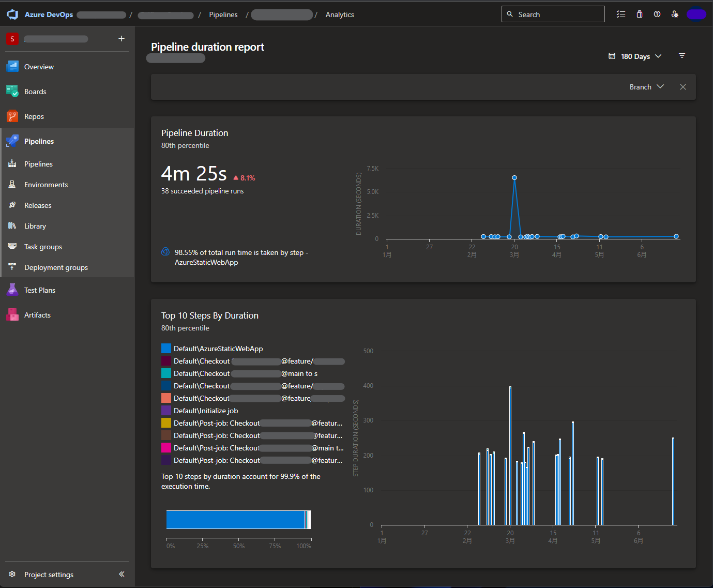Open Project settings

49,574
